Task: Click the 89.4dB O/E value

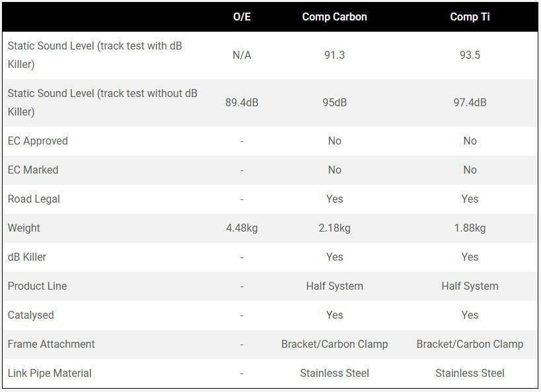Action: (242, 102)
